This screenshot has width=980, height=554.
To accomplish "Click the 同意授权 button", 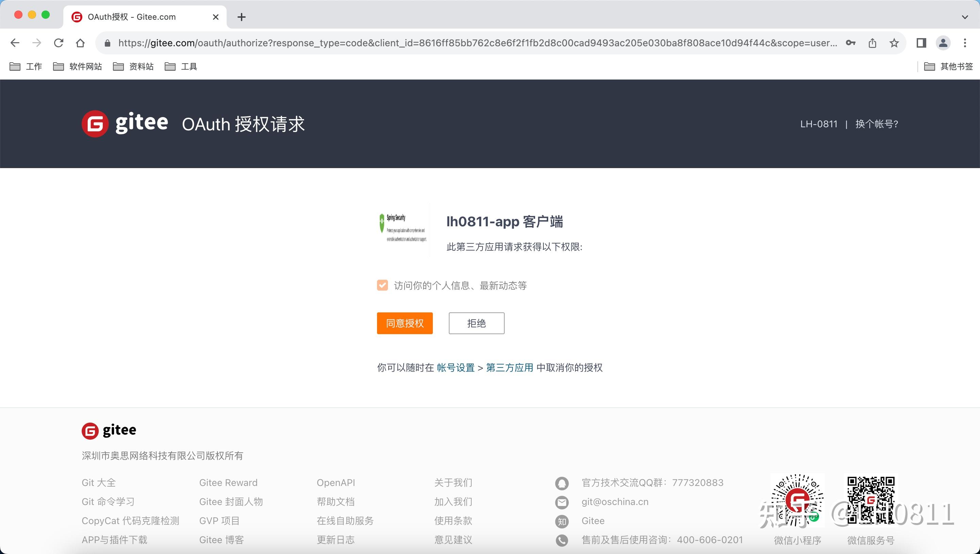I will [404, 323].
